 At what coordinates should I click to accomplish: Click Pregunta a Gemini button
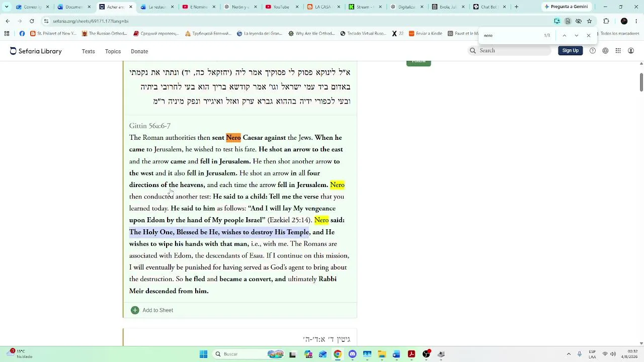pyautogui.click(x=568, y=7)
